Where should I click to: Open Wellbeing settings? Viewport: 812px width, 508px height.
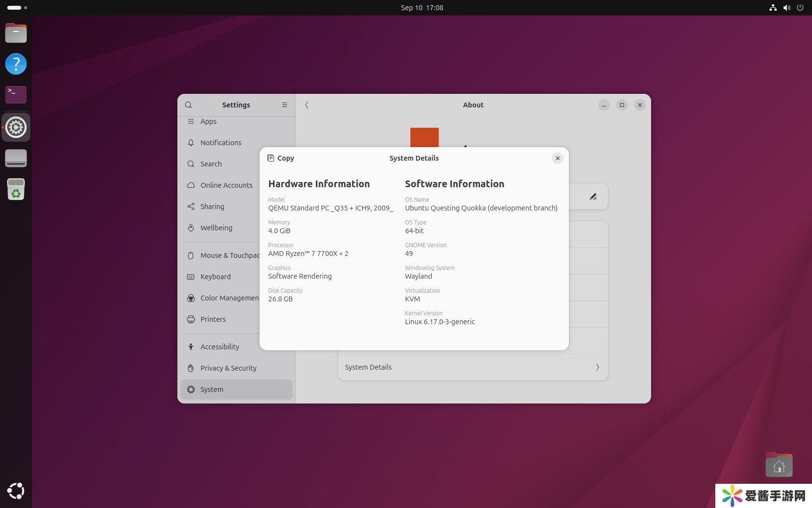coord(216,228)
